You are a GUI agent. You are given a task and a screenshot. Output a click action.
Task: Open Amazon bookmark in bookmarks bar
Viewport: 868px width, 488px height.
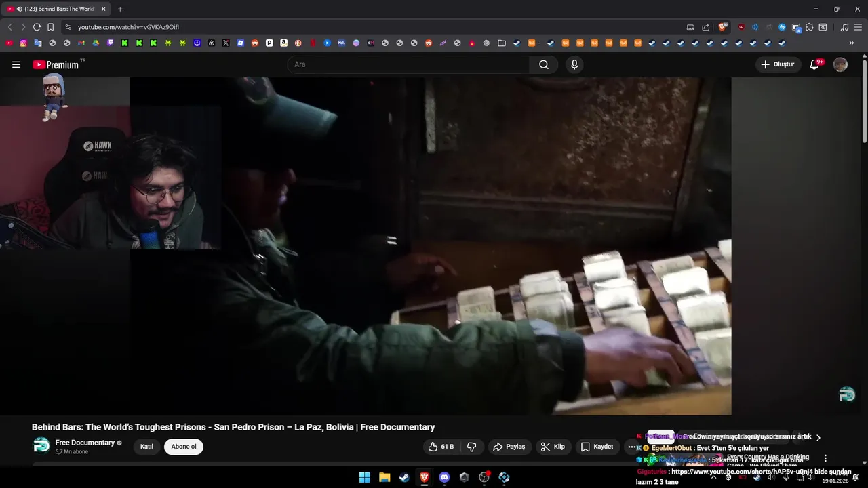(283, 43)
